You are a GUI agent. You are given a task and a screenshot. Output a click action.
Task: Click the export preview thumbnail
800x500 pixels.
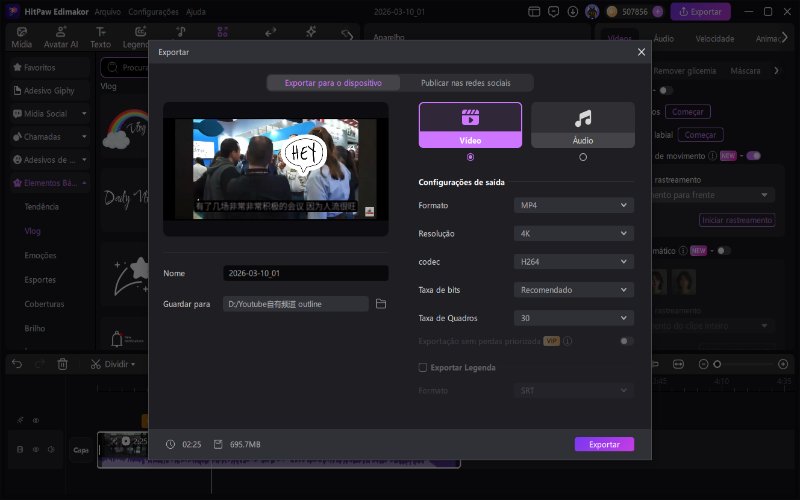coord(276,169)
